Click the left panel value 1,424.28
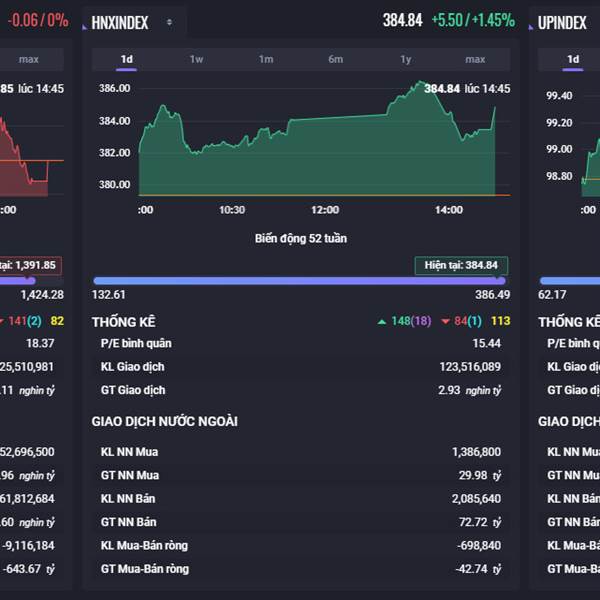This screenshot has height=600, width=600. click(42, 295)
